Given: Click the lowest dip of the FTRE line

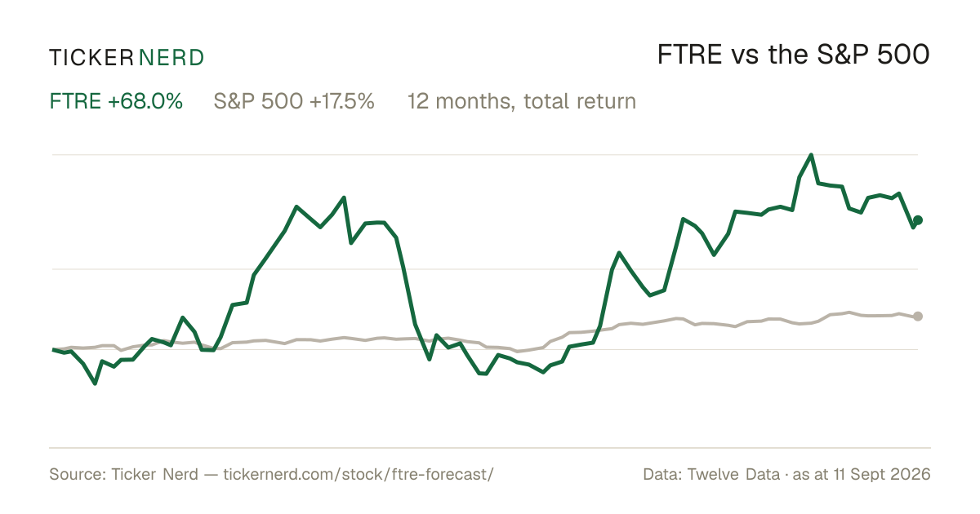Looking at the screenshot, I should tap(96, 383).
